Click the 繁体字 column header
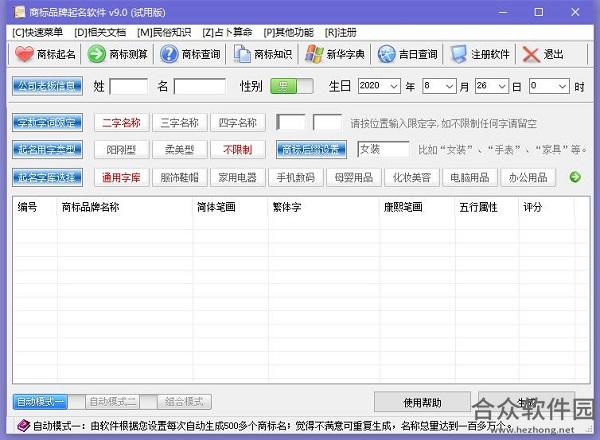600x440 pixels. (324, 207)
